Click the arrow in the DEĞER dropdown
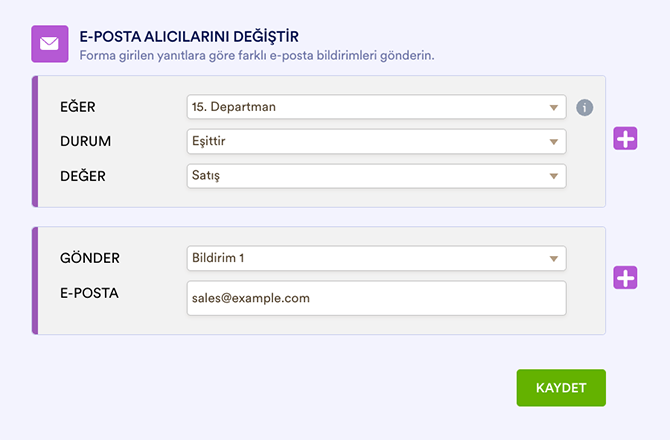Image resolution: width=670 pixels, height=440 pixels. click(553, 176)
